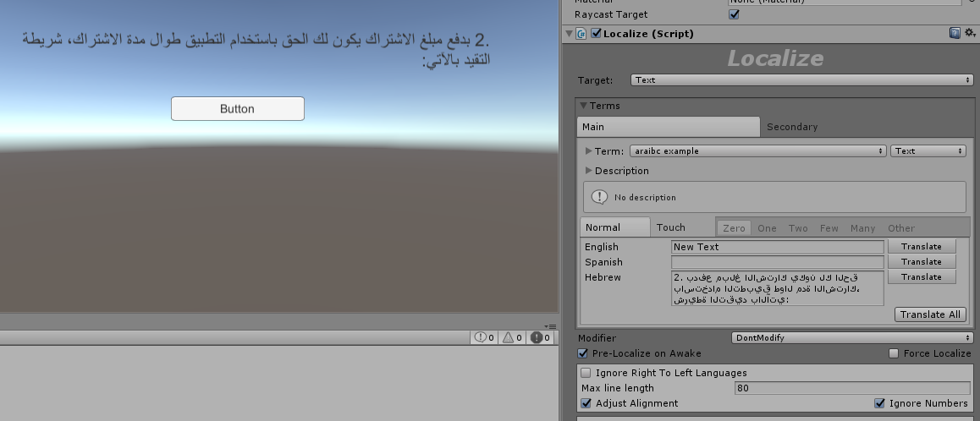Click Translate button for the Spanish row
Viewport: 980px width, 421px height.
tap(921, 262)
